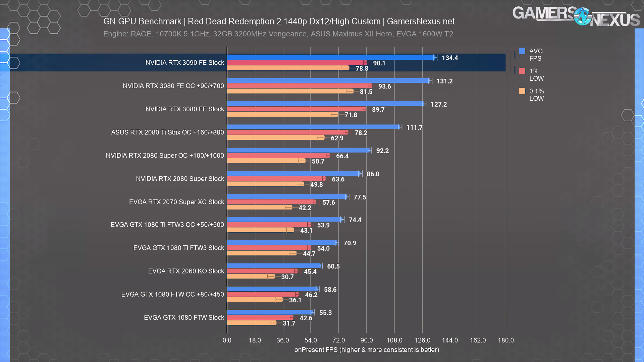Select the EVGA RTX 2070 Super XC label

[x=176, y=202]
